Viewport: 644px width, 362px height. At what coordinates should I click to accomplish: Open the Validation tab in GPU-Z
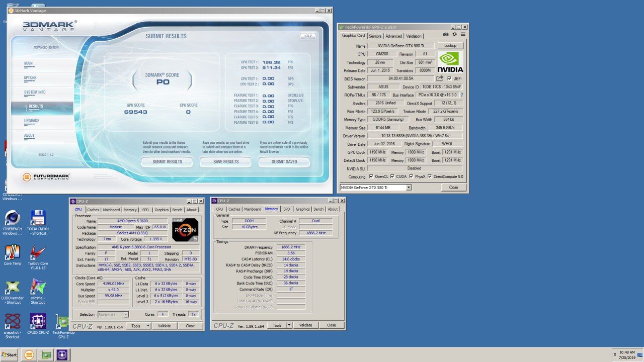pos(414,36)
